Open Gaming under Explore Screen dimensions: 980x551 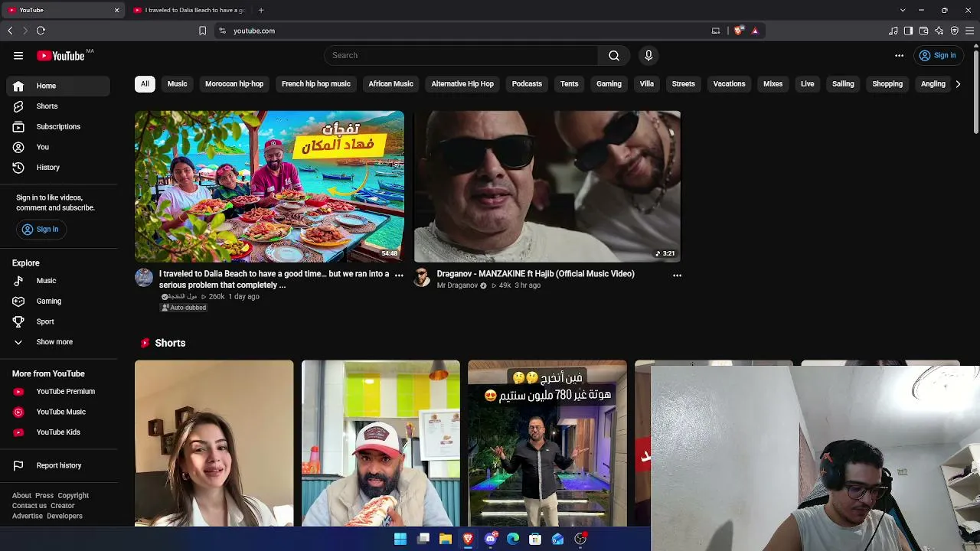click(58, 302)
